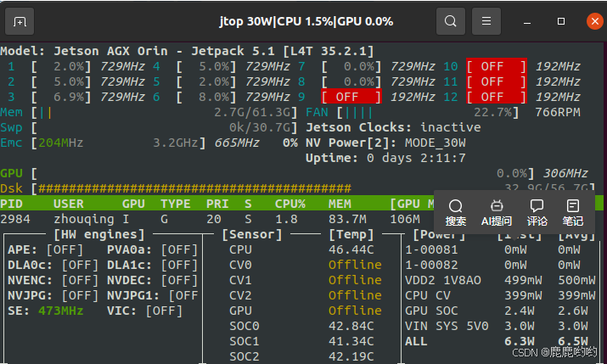
Task: Click the GPU SOC power 2.4W value
Action: pyautogui.click(x=519, y=311)
